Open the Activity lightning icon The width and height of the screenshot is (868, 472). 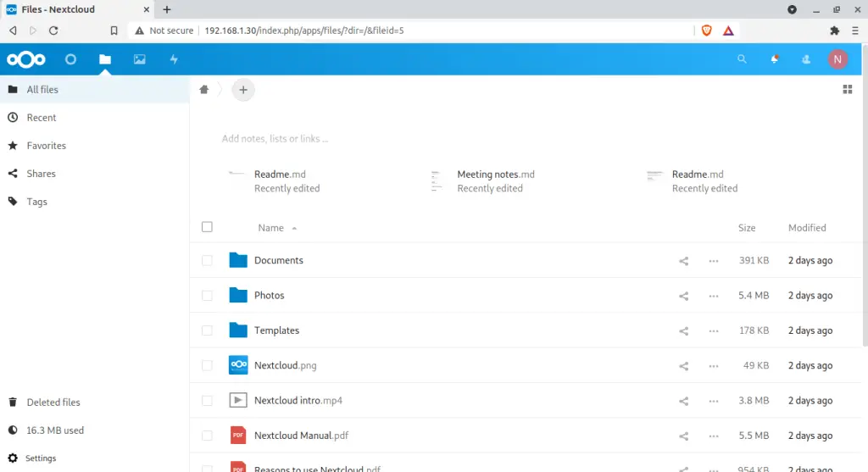pyautogui.click(x=174, y=59)
